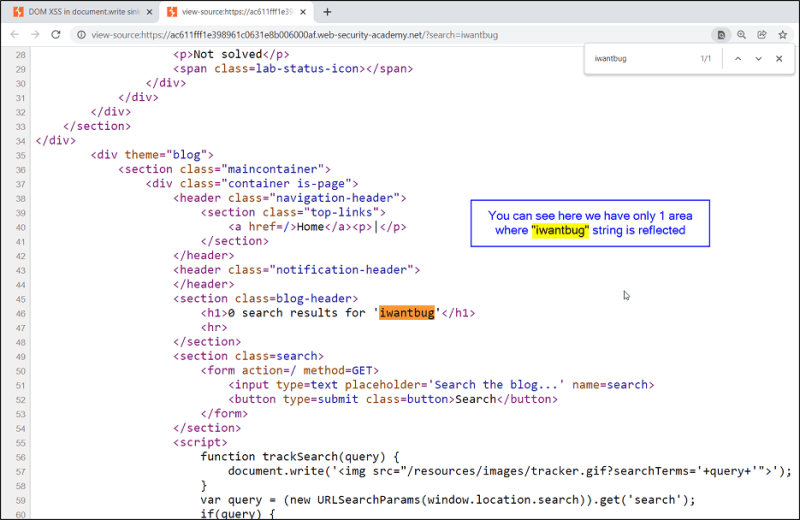This screenshot has width=800, height=520.
Task: Click 'maincontainer' class value
Action: pyautogui.click(x=272, y=169)
